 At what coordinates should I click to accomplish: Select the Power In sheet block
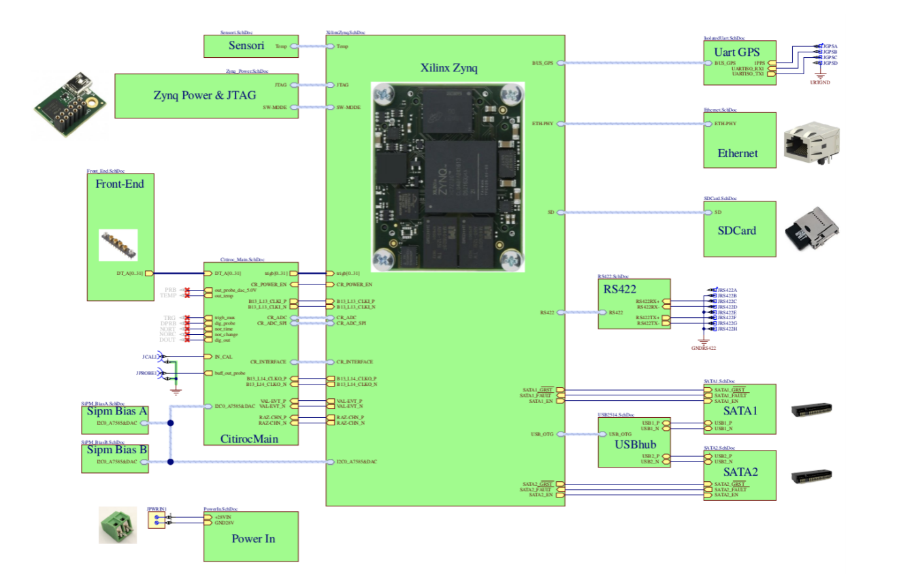(251, 536)
